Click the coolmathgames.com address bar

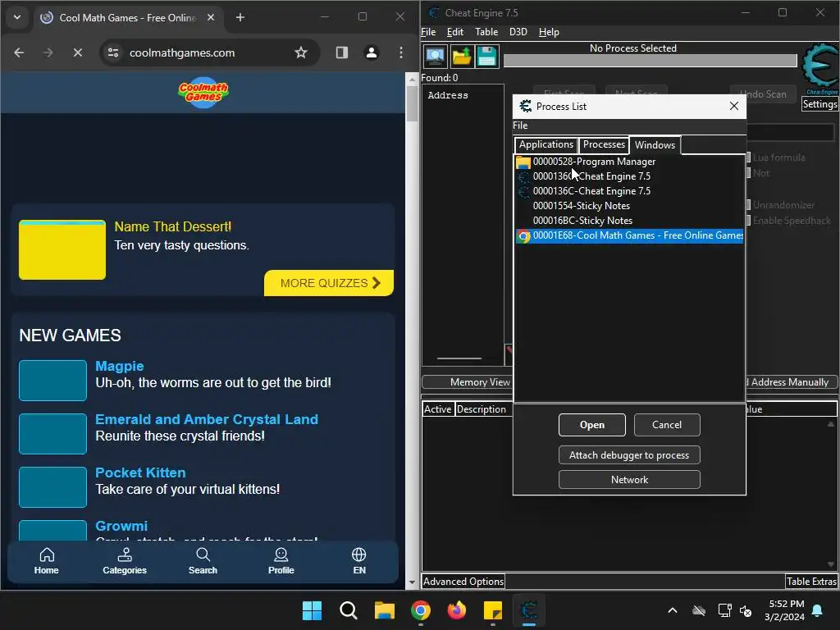[x=209, y=52]
